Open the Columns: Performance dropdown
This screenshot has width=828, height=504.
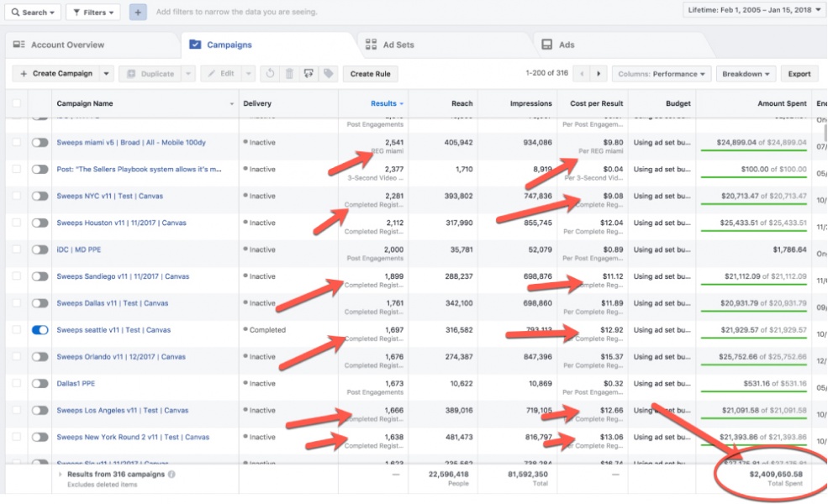coord(662,74)
